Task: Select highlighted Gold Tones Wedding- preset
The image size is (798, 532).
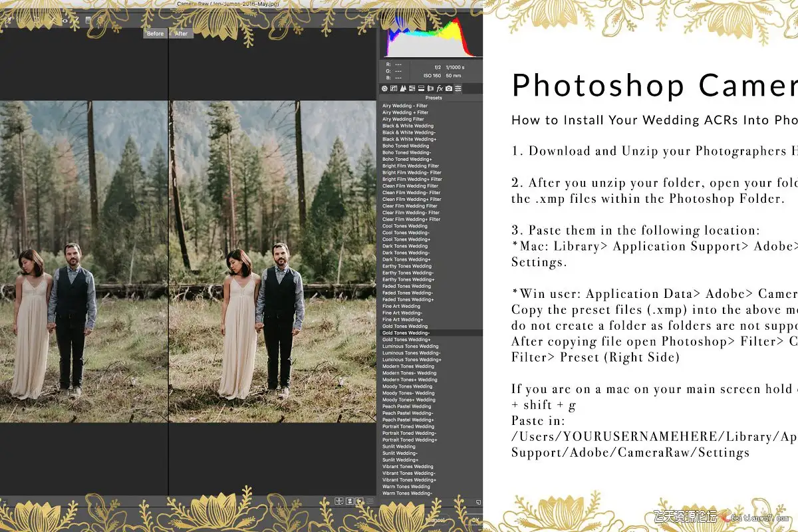Action: point(431,332)
